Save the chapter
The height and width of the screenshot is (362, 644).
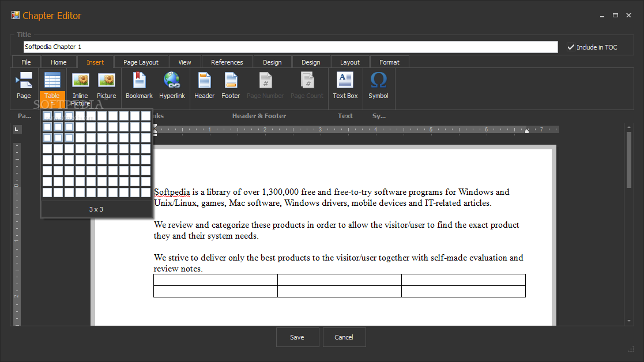[297, 337]
